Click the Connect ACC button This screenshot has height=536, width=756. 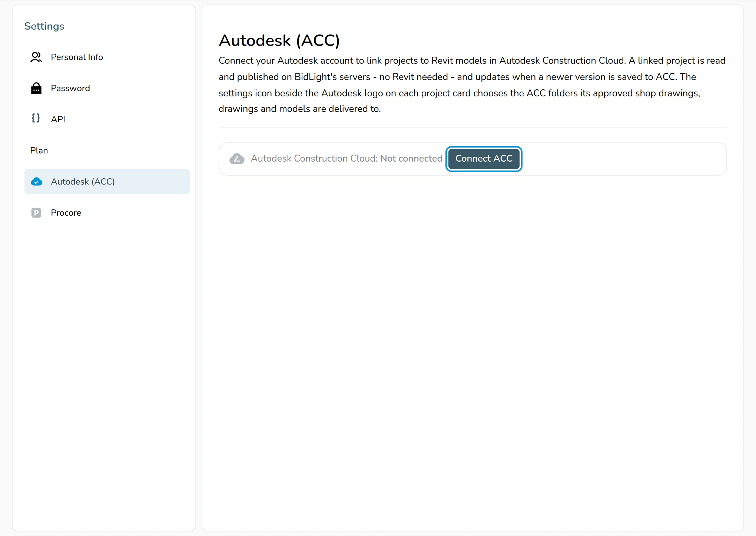point(484,159)
